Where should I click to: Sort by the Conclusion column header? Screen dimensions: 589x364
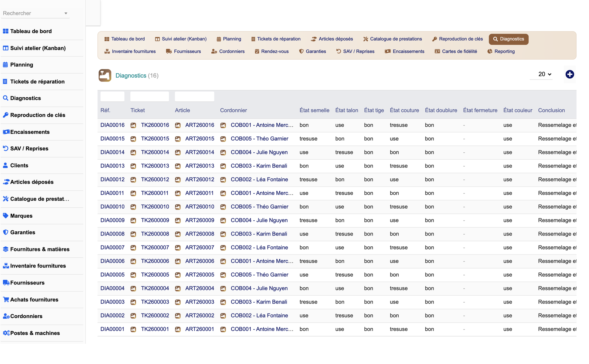click(551, 110)
